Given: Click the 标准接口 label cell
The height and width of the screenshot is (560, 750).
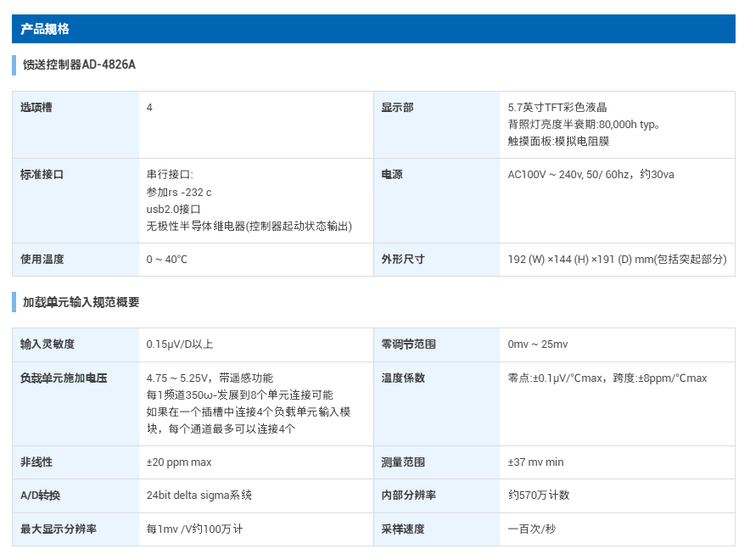Looking at the screenshot, I should 76,201.
